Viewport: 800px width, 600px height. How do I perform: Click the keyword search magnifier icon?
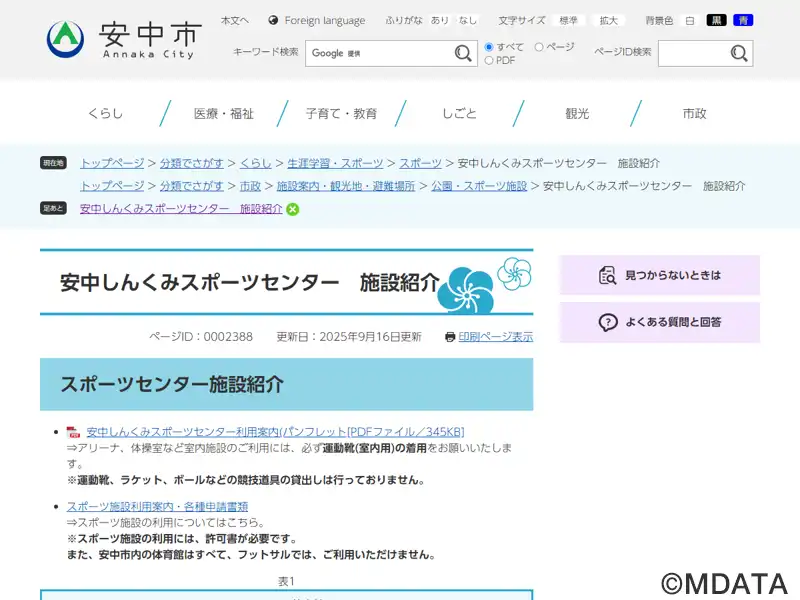click(464, 53)
